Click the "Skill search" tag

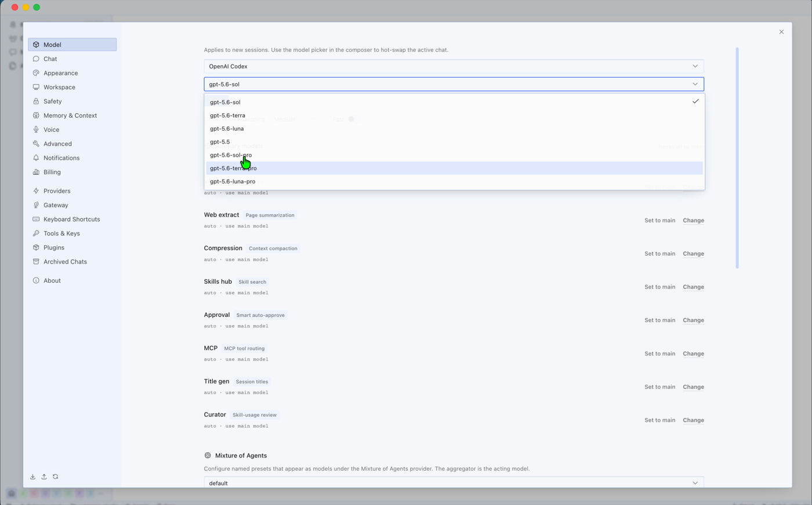pos(252,282)
